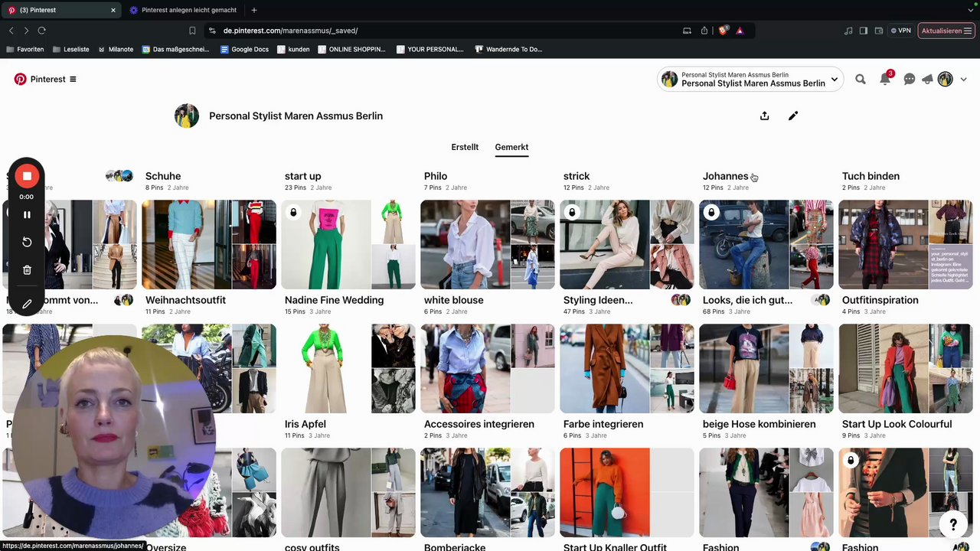
Task: Open site settings icon in address bar
Action: [x=212, y=31]
